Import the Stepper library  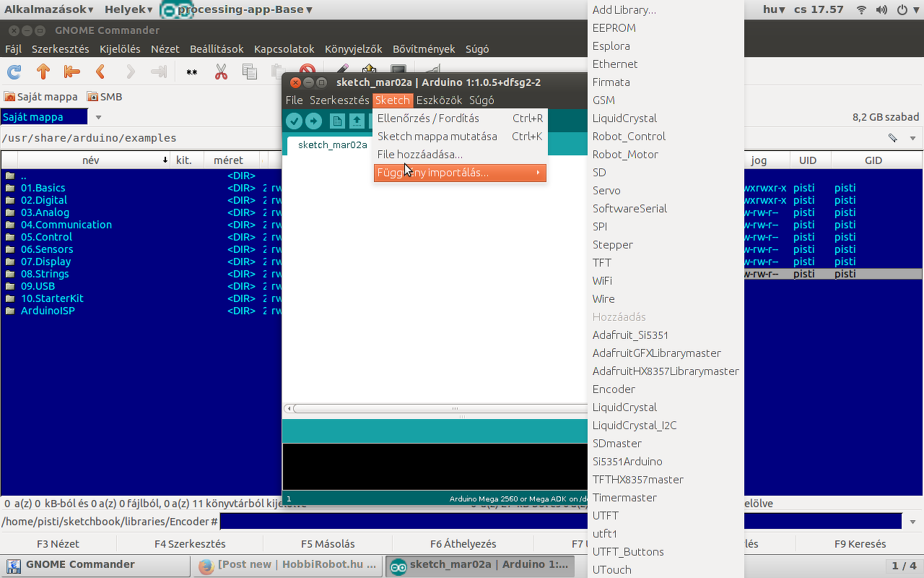pyautogui.click(x=666, y=245)
